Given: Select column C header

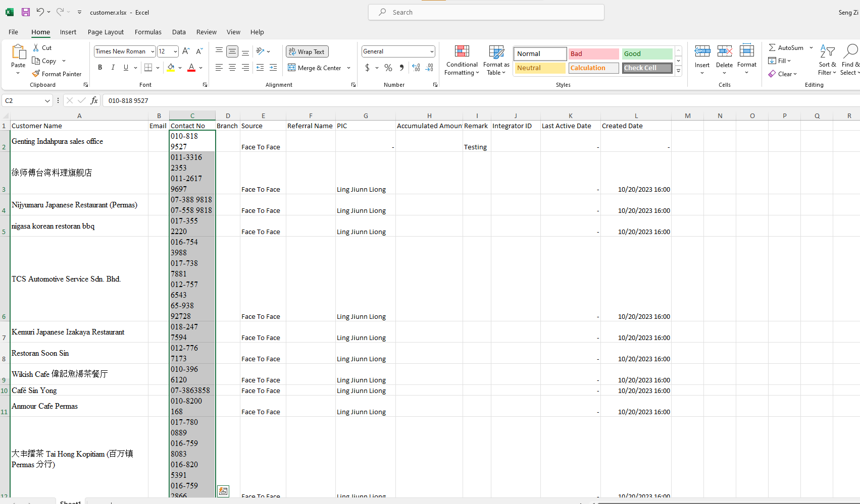Looking at the screenshot, I should pyautogui.click(x=192, y=116).
